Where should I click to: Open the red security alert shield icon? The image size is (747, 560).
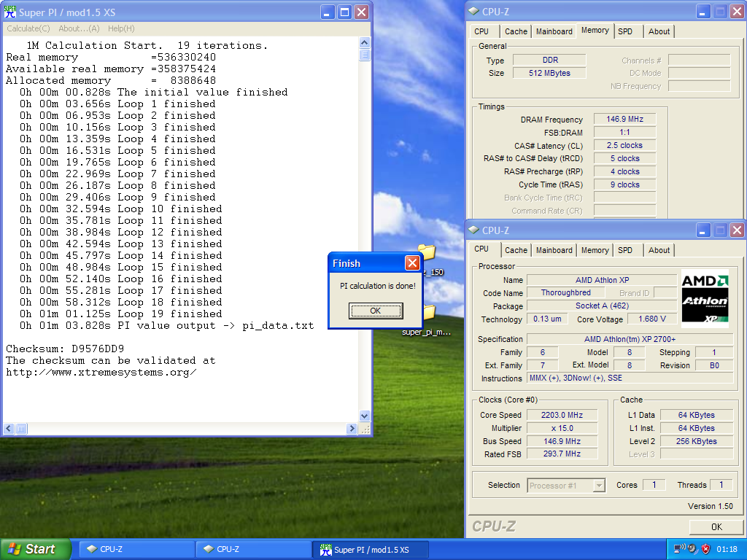coord(705,549)
